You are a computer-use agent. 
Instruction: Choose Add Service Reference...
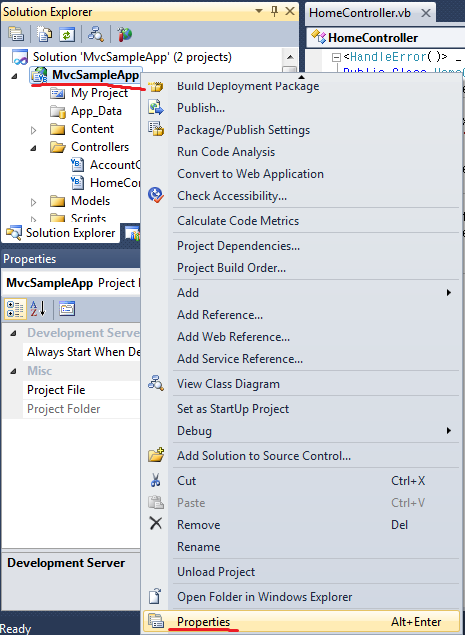(x=240, y=358)
